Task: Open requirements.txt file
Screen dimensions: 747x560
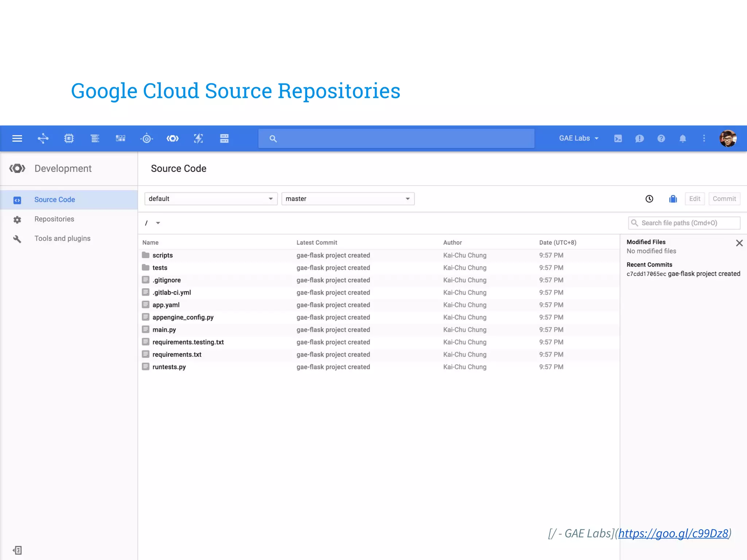Action: click(177, 354)
